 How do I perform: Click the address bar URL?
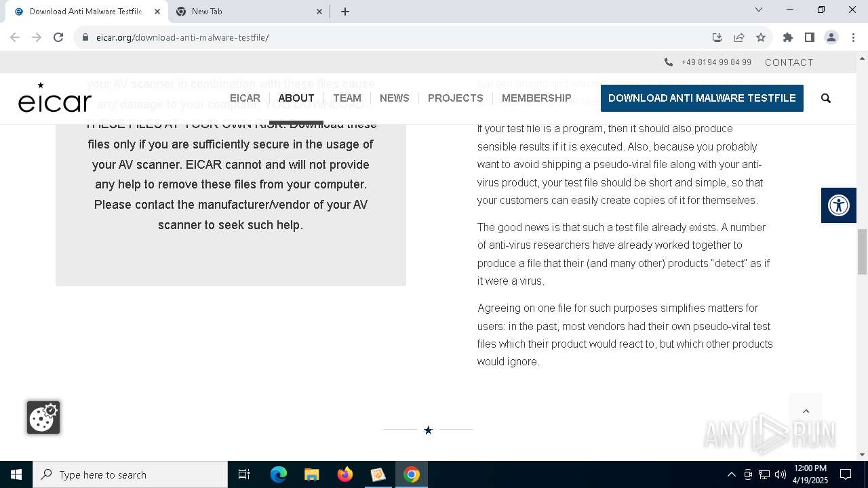182,37
